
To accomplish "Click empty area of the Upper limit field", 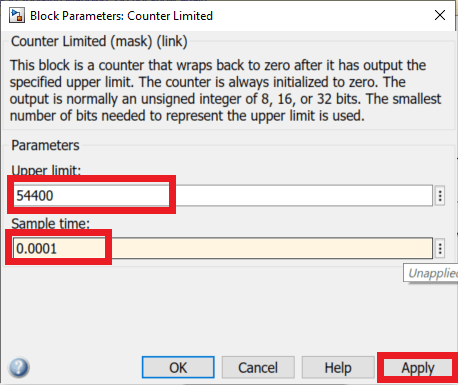I will coord(300,196).
